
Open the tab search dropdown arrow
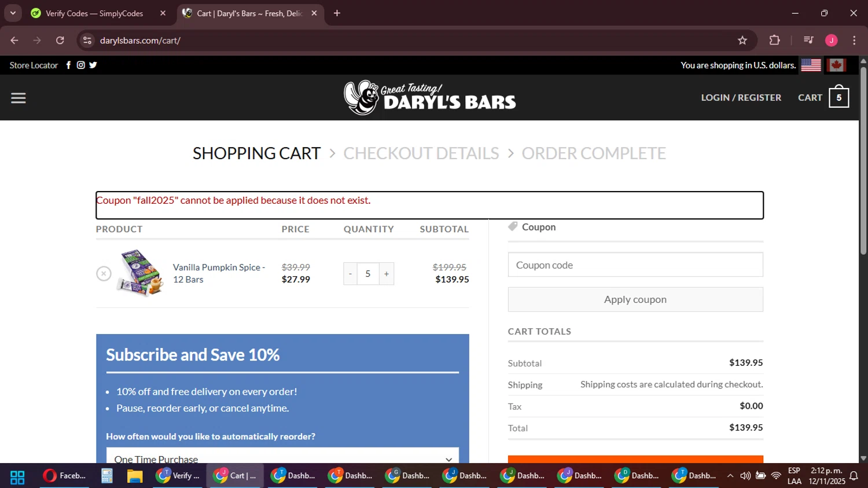[13, 13]
